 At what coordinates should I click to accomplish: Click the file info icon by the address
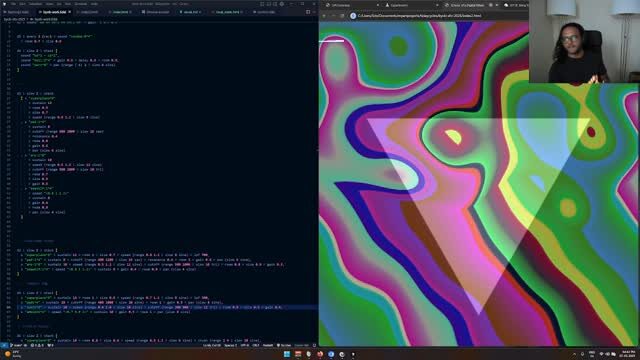point(353,16)
